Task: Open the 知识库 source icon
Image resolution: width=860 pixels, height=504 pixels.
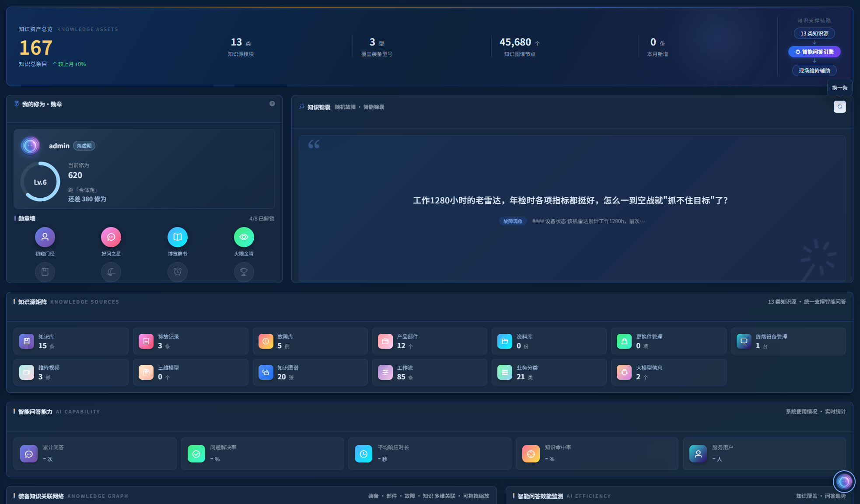Action: [27, 341]
